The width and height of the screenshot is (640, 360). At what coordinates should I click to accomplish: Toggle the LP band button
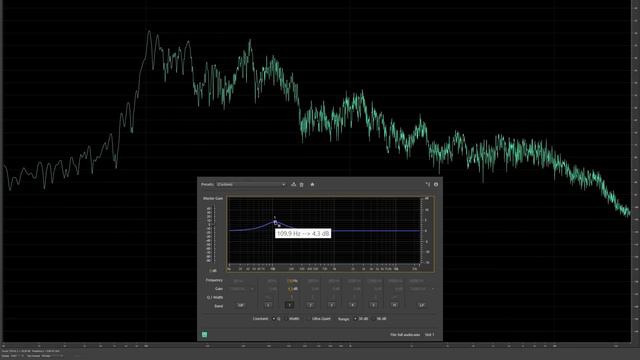(422, 305)
